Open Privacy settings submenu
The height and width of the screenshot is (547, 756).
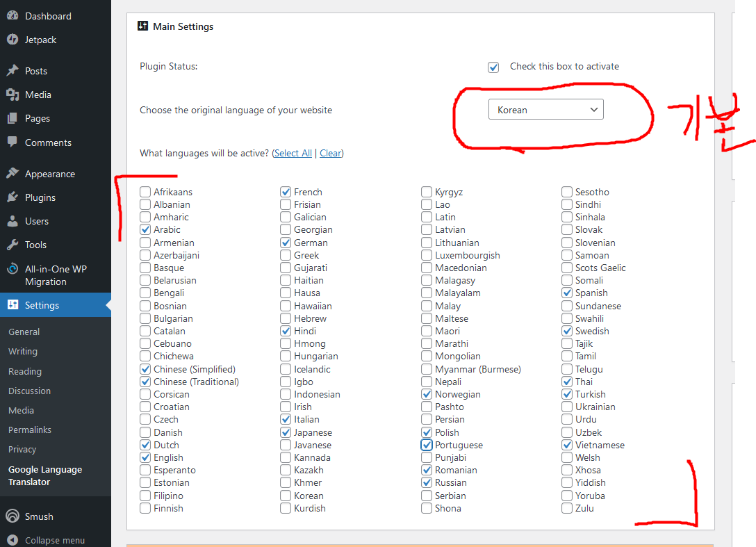pos(22,449)
